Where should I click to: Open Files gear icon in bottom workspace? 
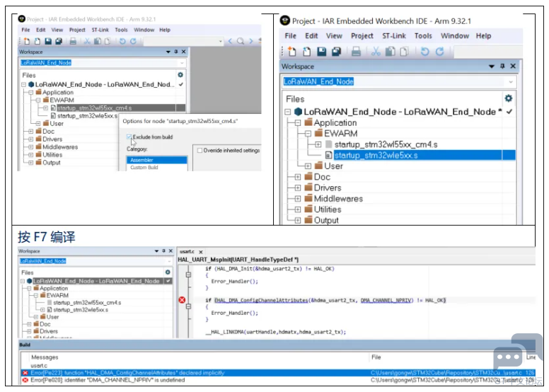(x=168, y=272)
